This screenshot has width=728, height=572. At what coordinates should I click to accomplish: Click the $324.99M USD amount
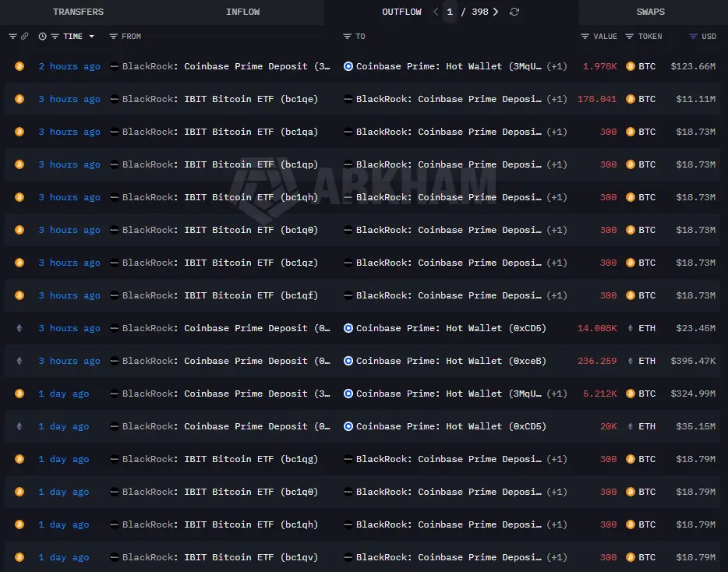[693, 394]
